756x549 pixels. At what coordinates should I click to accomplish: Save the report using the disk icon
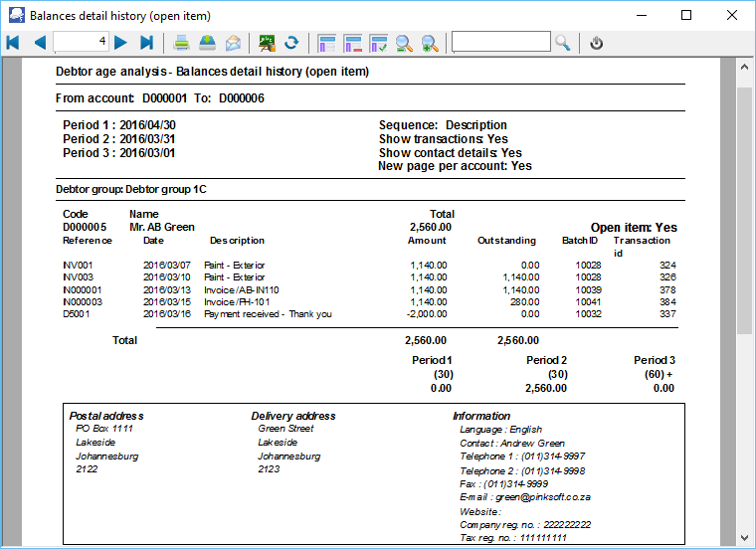tap(207, 42)
